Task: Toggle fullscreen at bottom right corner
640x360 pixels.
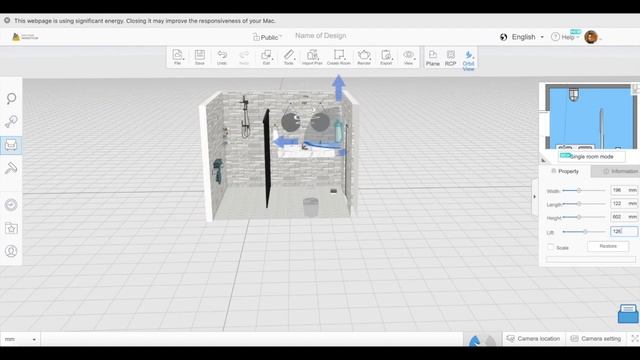Action: pyautogui.click(x=635, y=339)
